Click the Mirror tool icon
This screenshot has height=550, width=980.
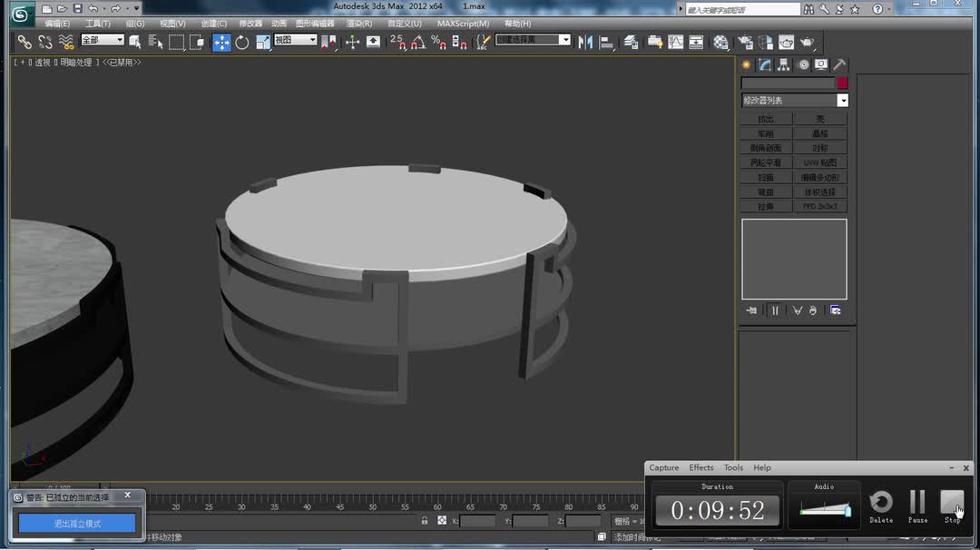[584, 42]
